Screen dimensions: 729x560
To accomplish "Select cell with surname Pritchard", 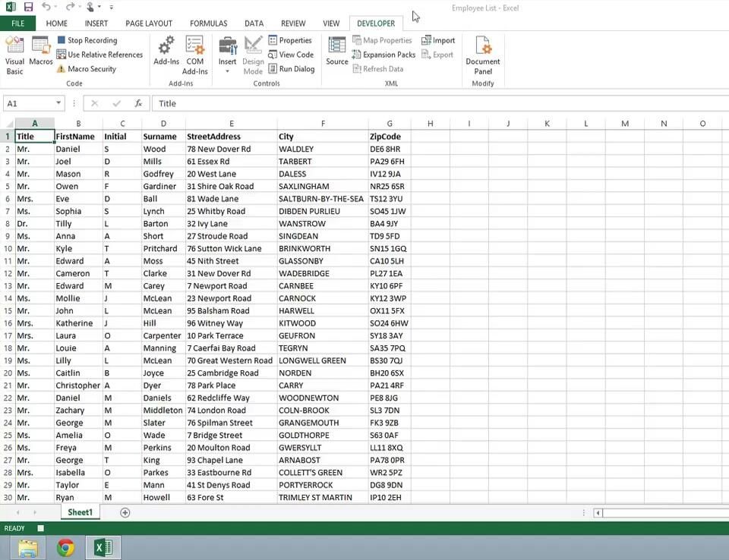I will pos(164,249).
